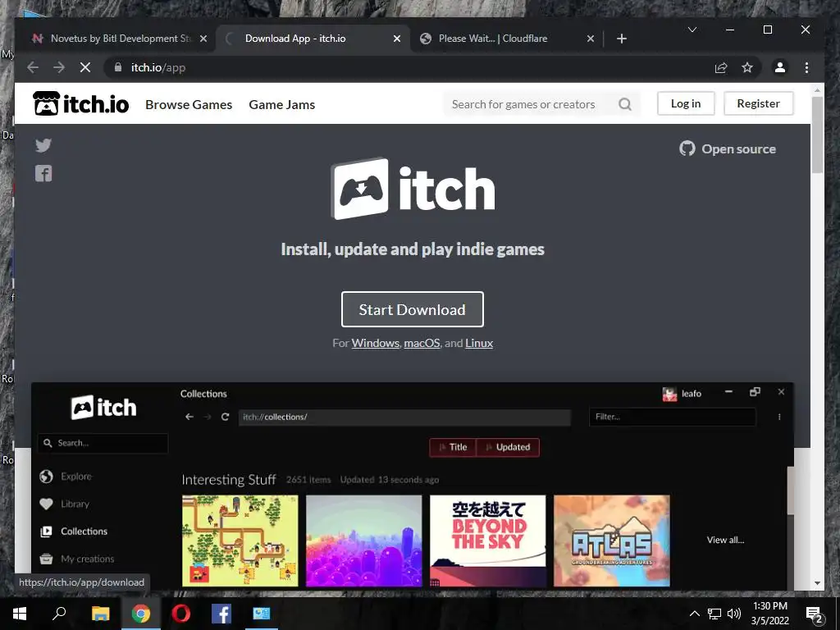Open the tab search chevron dropdown
This screenshot has height=630, width=840.
(692, 30)
